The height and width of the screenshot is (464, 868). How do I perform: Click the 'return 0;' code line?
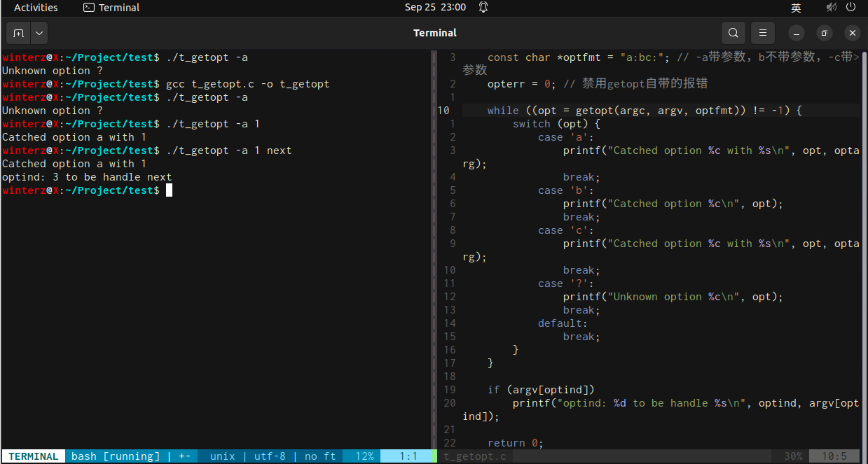click(x=516, y=443)
